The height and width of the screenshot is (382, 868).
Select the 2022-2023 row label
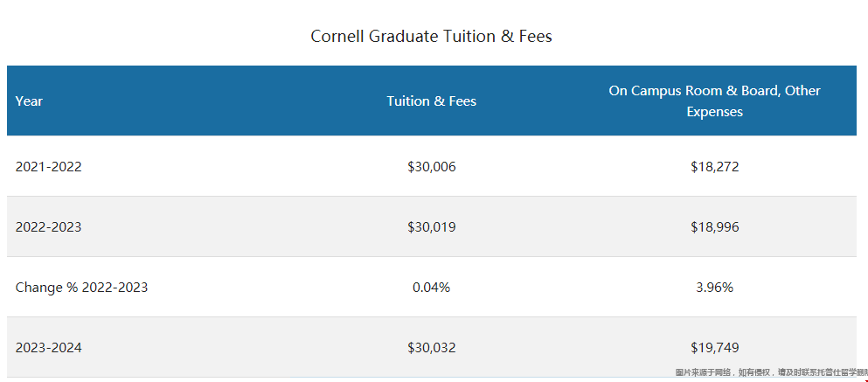coord(48,227)
